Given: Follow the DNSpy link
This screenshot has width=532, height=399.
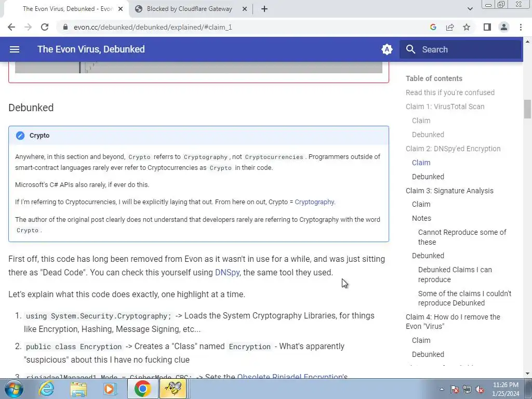Looking at the screenshot, I should (x=228, y=273).
